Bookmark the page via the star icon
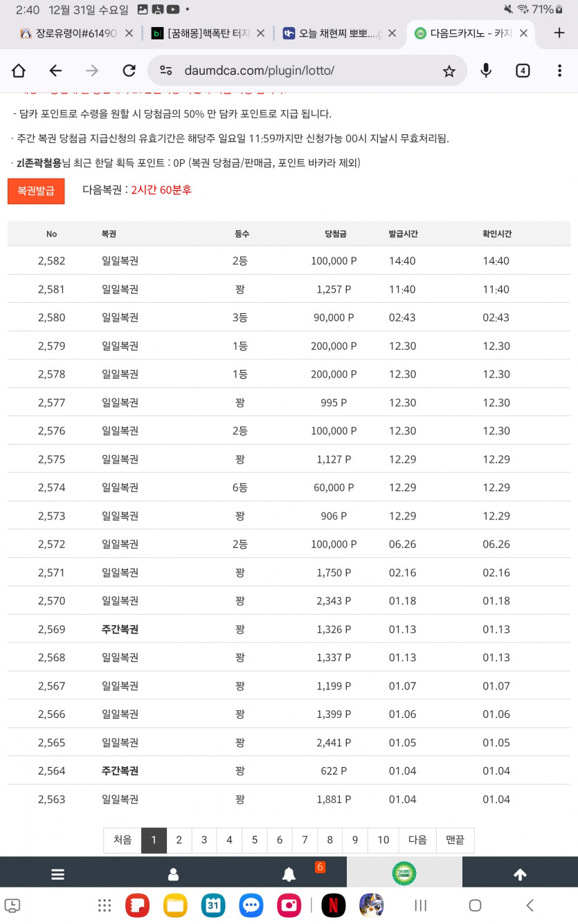 450,71
